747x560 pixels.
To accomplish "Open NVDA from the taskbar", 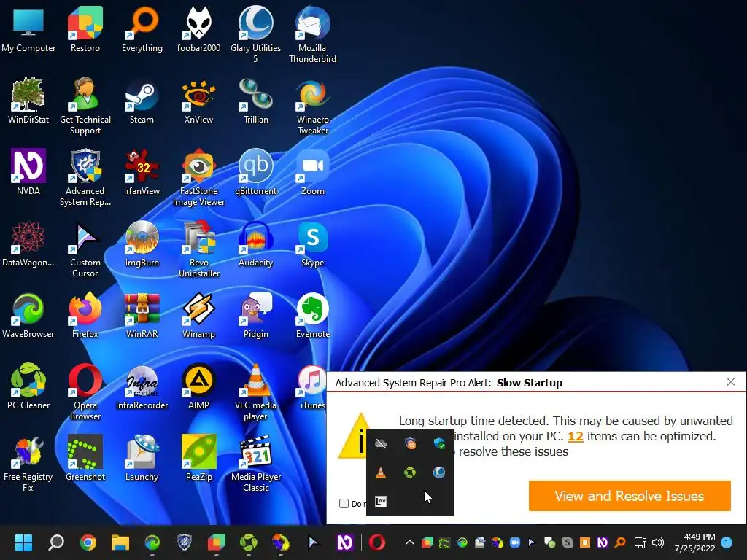I will [x=345, y=542].
